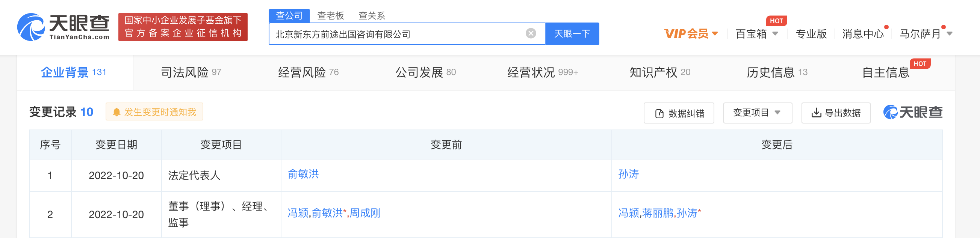Click the Tianyancha watermark logo beside export

tap(912, 112)
